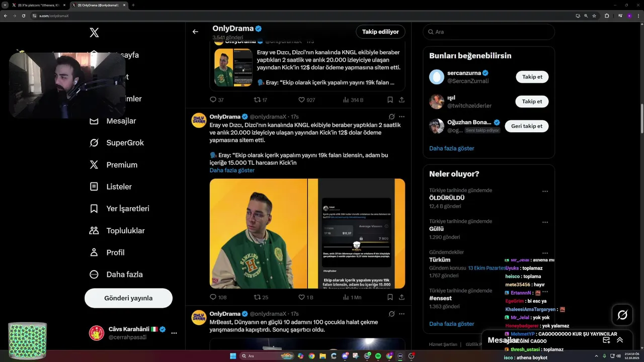Open Topluluklar communities page
Viewport: 644px width, 362px height.
pyautogui.click(x=117, y=231)
